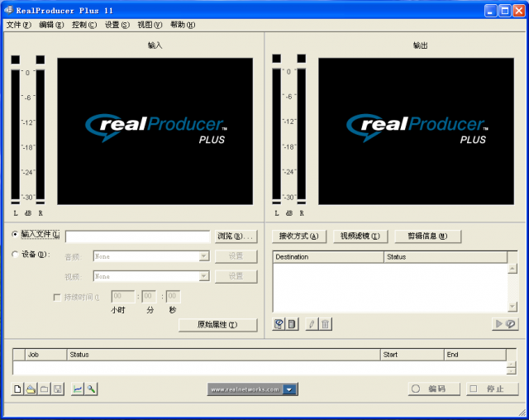Expand the 音频 None dropdown

pos(203,256)
